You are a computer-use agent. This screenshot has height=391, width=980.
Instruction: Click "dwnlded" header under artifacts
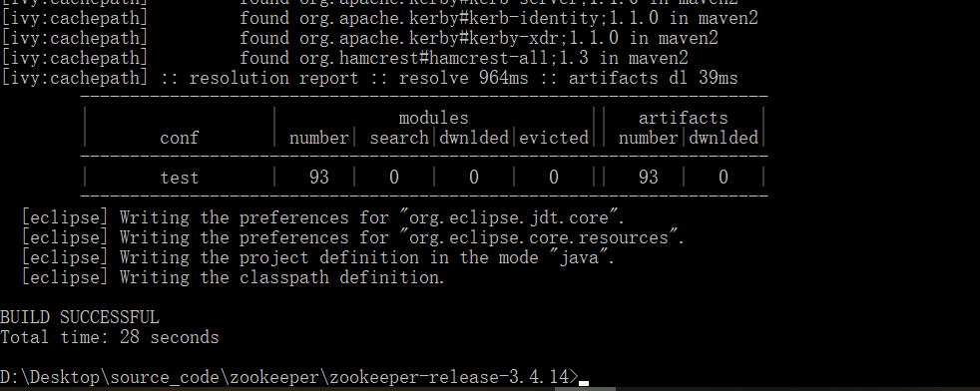[x=724, y=138]
